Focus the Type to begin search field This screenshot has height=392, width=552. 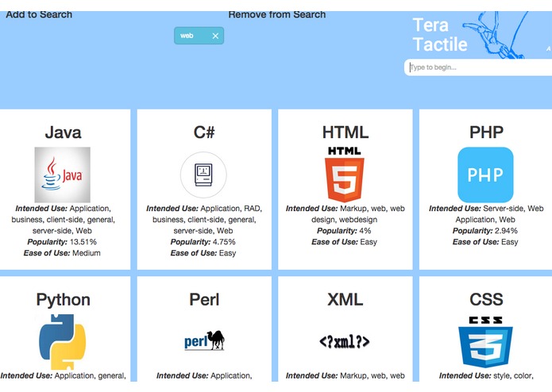[x=478, y=67]
